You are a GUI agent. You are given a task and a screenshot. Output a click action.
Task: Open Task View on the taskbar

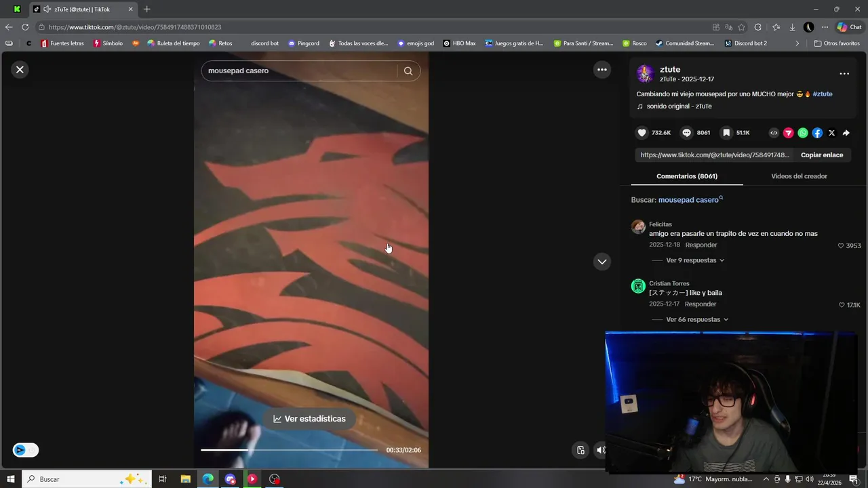tap(163, 479)
